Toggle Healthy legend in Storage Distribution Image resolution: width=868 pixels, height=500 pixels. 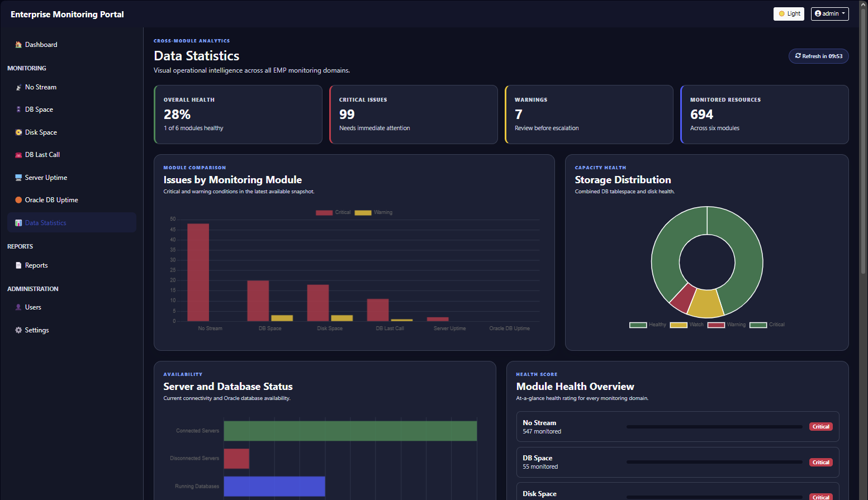(647, 325)
